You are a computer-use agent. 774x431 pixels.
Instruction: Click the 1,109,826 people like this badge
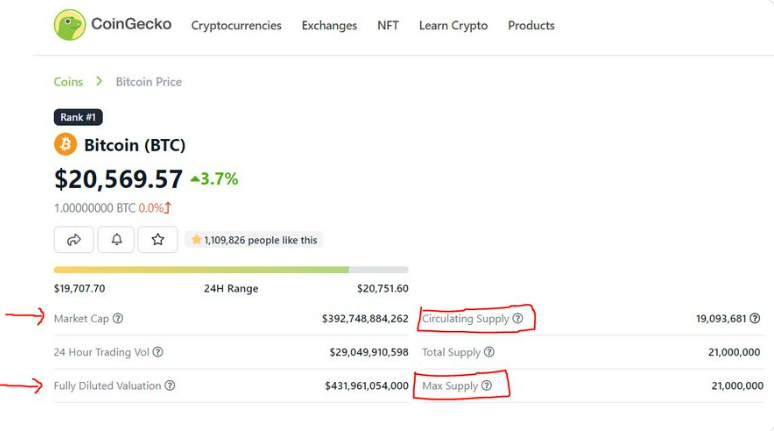(x=254, y=240)
